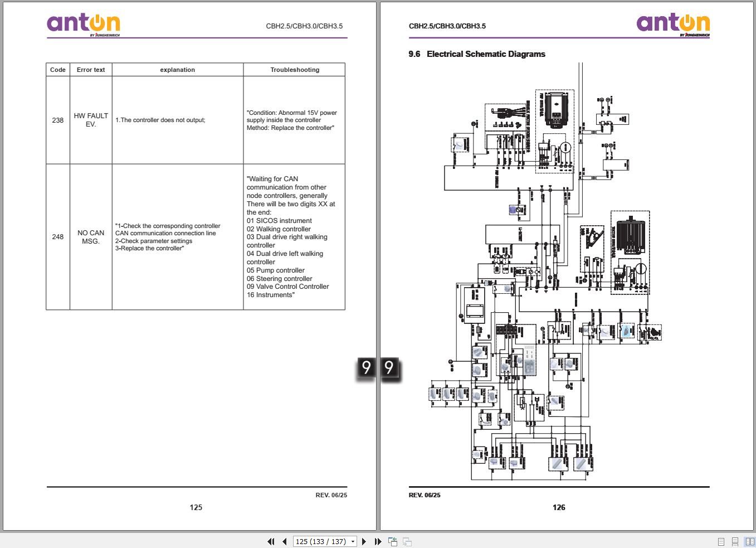Viewport: 756px width, 548px height.
Task: Click the chapter 9 marker on right page
Action: [389, 367]
